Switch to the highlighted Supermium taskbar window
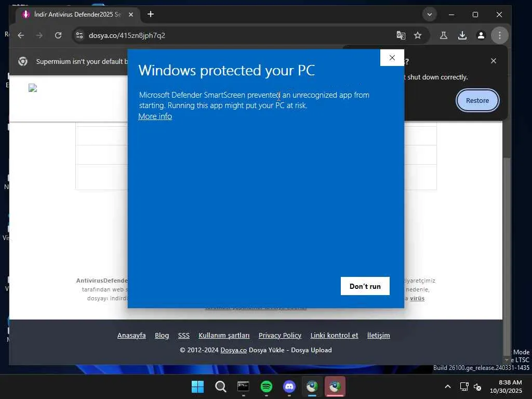The image size is (532, 399). (335, 387)
